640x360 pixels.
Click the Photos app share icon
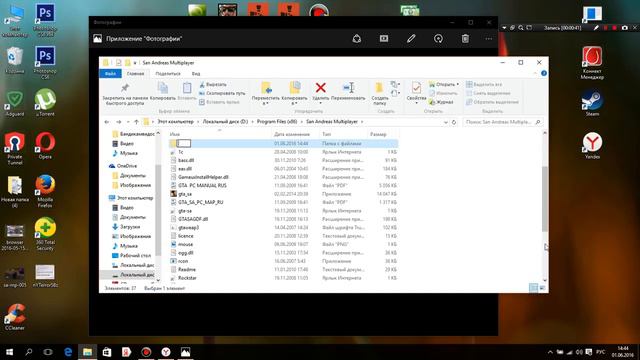[357, 39]
